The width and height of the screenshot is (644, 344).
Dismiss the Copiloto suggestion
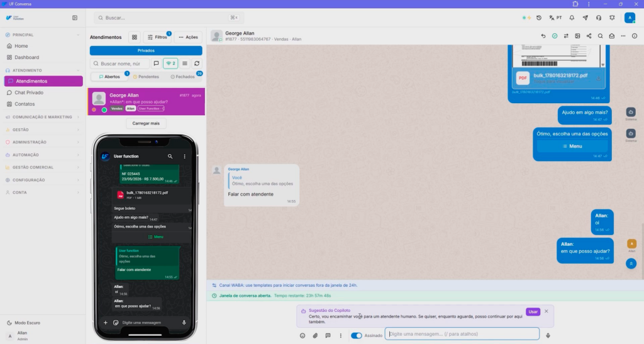point(547,311)
